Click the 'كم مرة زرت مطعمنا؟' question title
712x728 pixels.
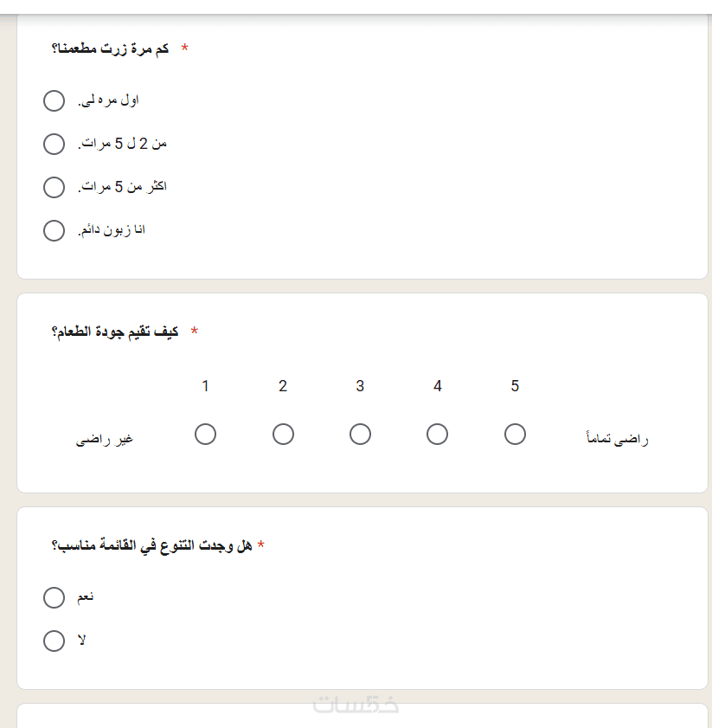click(110, 49)
